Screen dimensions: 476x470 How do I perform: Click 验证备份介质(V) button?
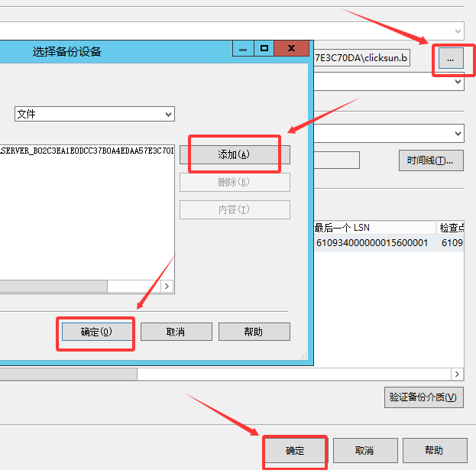point(424,397)
